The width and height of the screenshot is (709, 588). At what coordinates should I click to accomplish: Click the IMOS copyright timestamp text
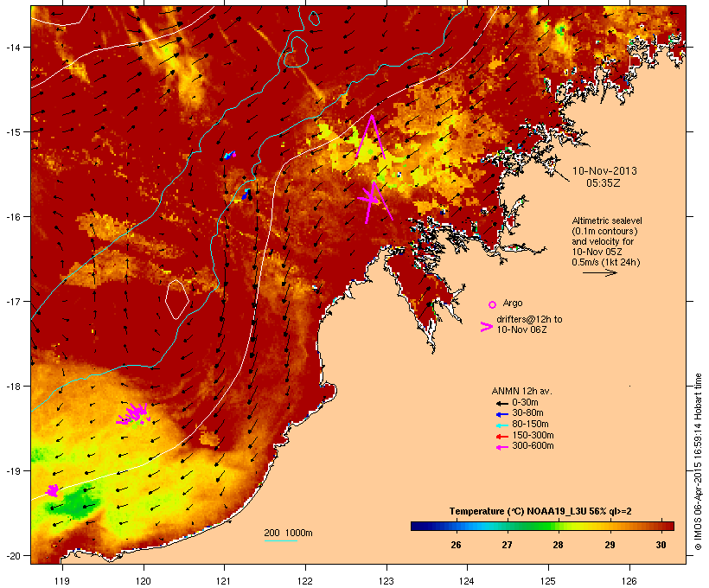[x=698, y=463]
